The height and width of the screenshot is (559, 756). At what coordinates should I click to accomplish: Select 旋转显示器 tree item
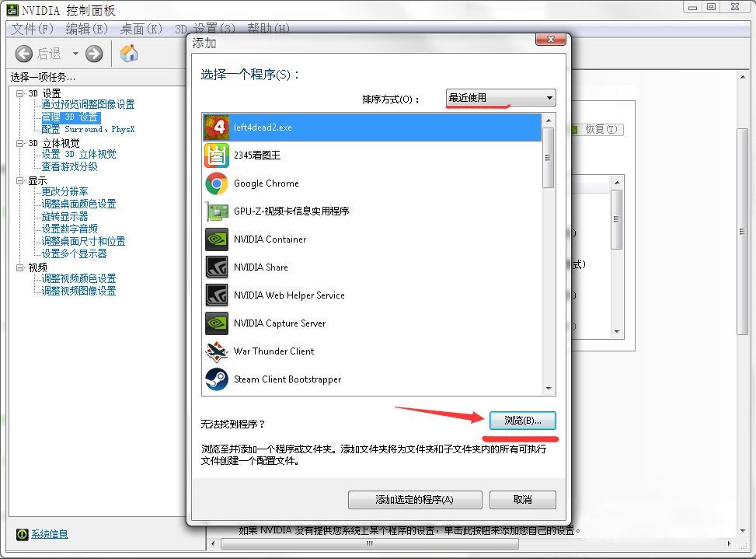[64, 217]
